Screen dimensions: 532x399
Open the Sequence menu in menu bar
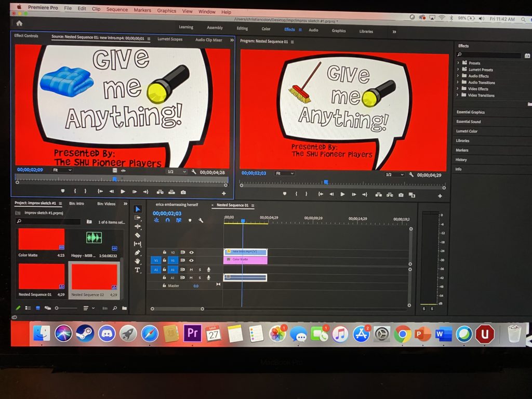tap(117, 9)
